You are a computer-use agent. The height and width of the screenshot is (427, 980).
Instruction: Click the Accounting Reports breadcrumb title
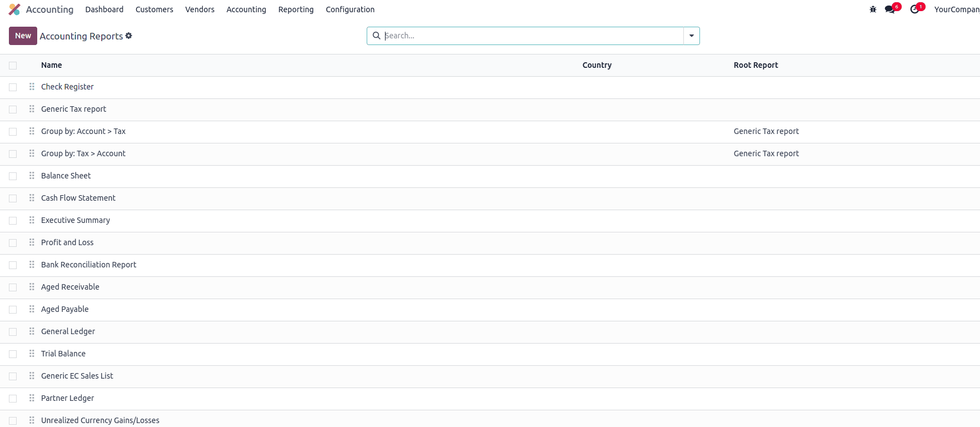[x=81, y=36]
